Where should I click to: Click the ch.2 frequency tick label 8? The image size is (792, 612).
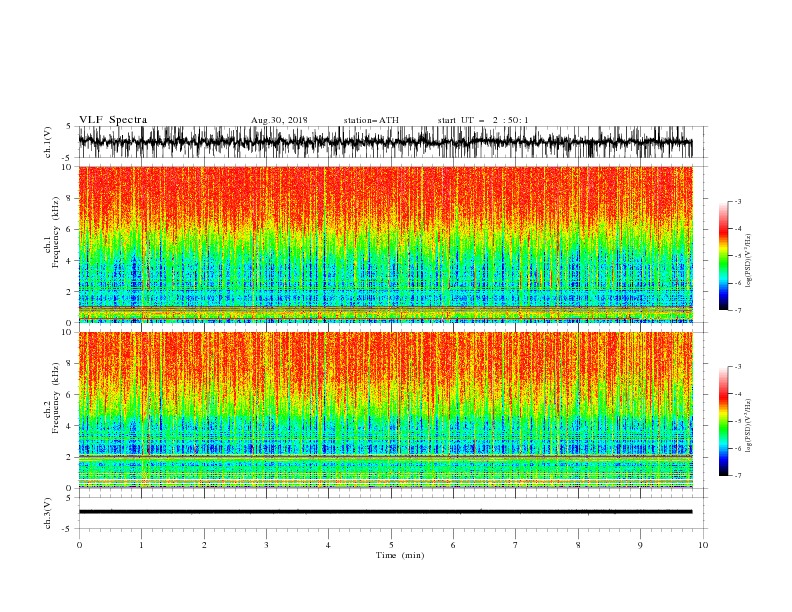tap(69, 364)
